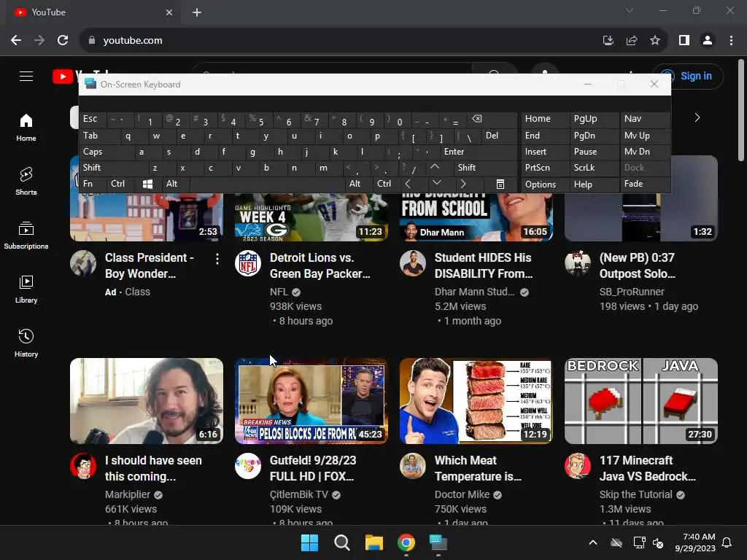Click the left arrow key on On-Screen Keyboard
This screenshot has height=560, width=747.
[408, 184]
